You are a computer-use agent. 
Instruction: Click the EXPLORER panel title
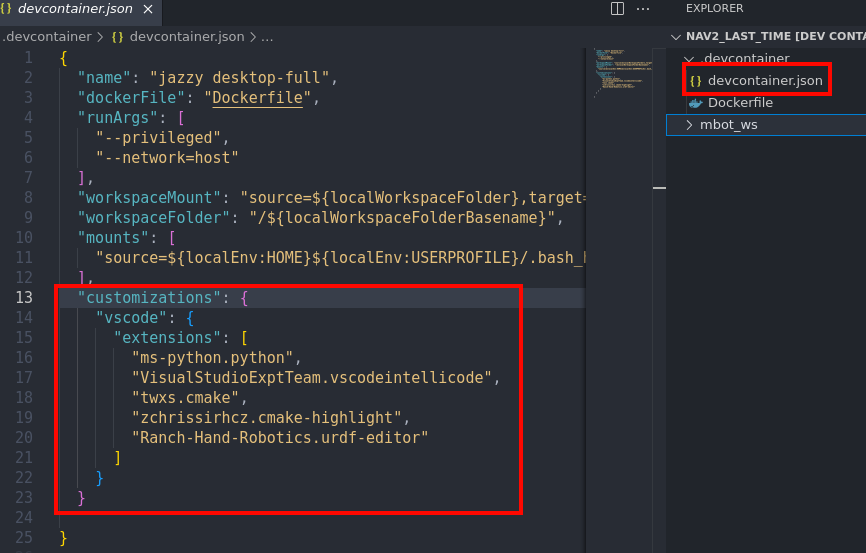(714, 8)
